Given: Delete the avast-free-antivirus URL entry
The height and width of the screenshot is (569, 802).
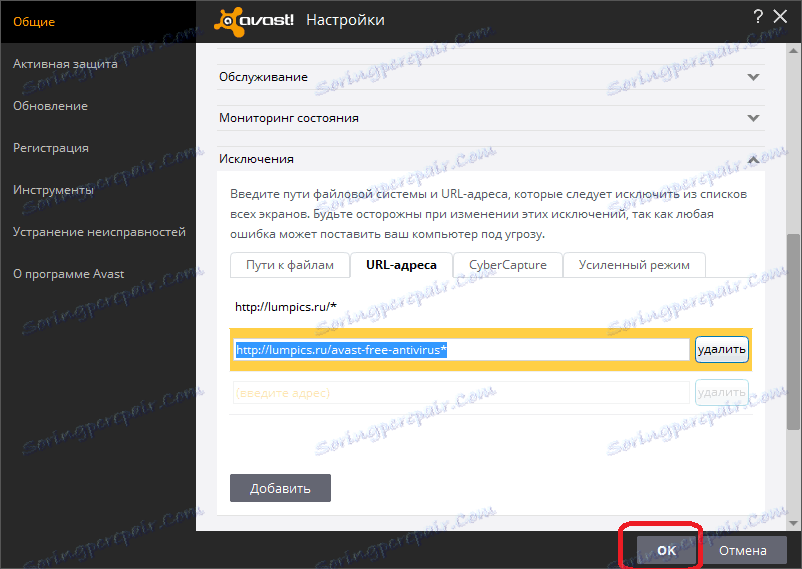Looking at the screenshot, I should (x=722, y=349).
